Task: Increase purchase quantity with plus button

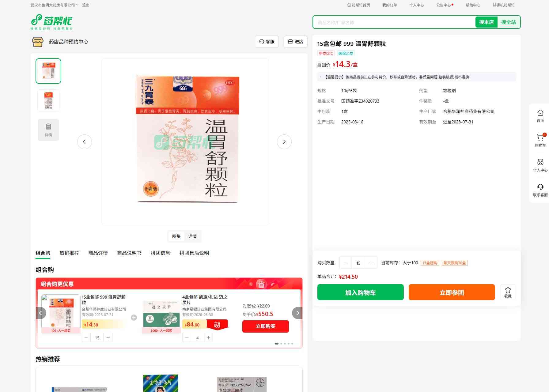Action: tap(371, 263)
